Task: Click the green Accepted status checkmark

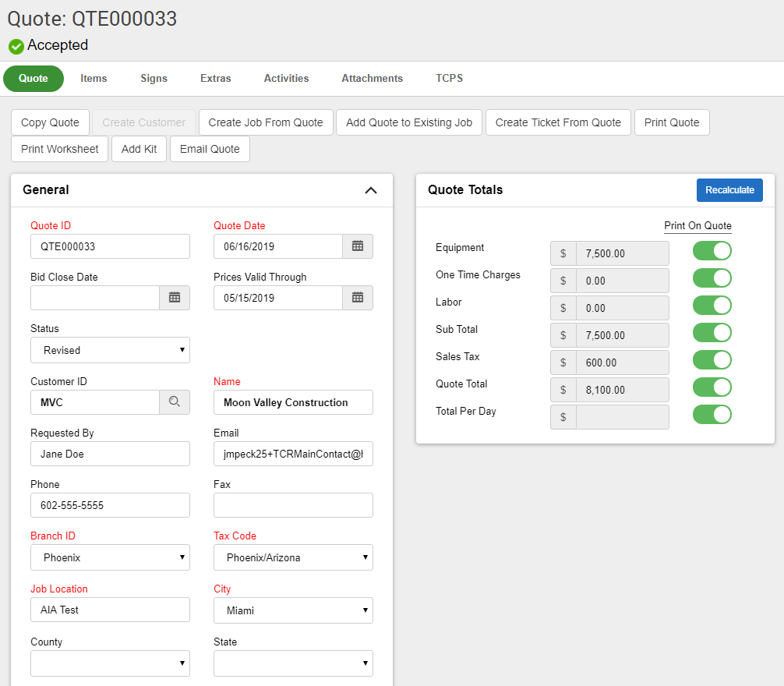Action: point(16,46)
